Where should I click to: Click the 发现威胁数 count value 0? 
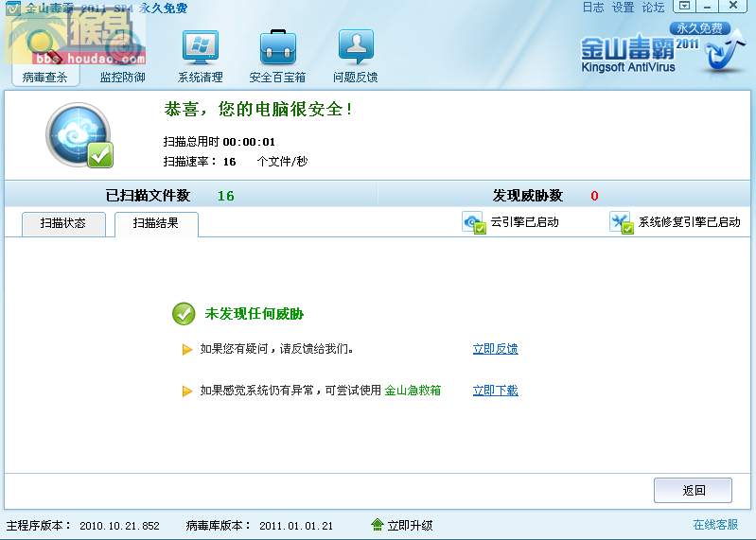point(594,196)
